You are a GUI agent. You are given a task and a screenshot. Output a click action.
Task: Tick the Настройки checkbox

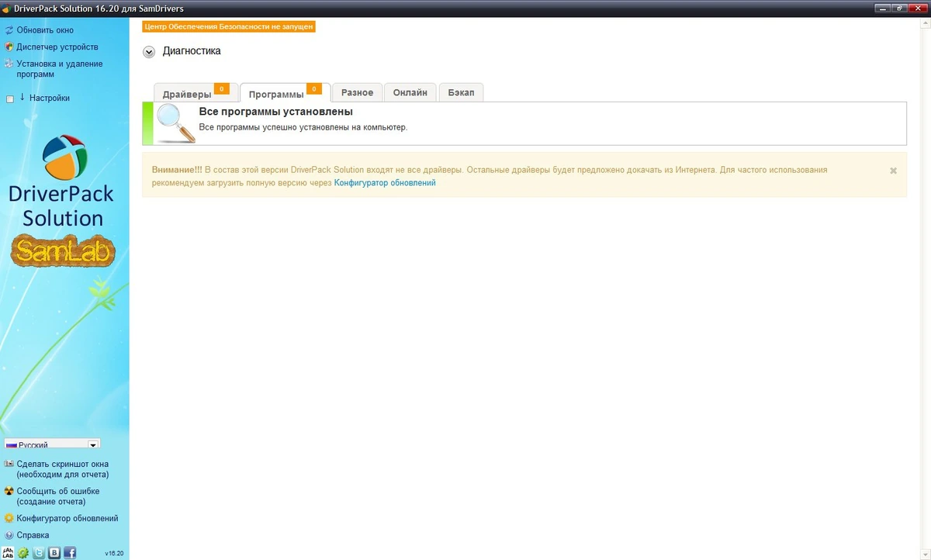[x=10, y=99]
